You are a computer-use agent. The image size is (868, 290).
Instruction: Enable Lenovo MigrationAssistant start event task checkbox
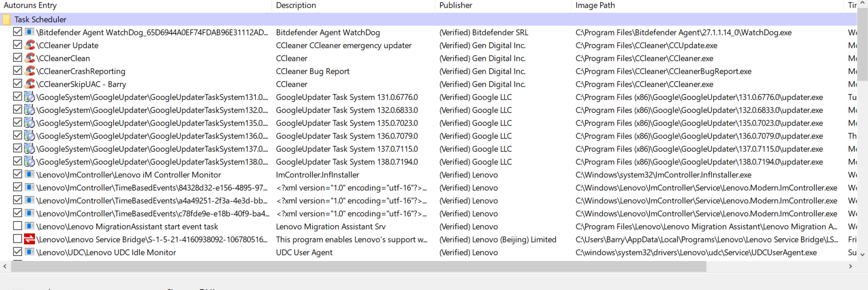[17, 226]
